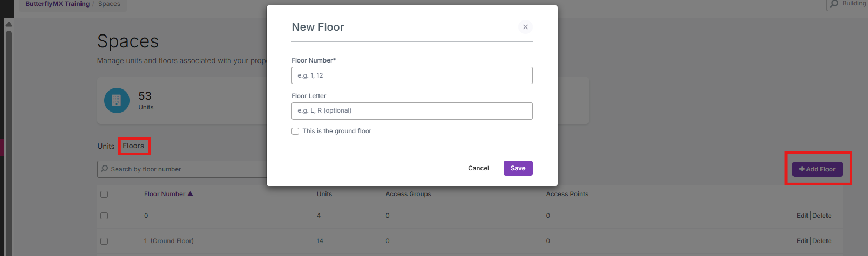Select the checkbox for floor 1 Ground Floor
Image resolution: width=868 pixels, height=256 pixels.
click(104, 241)
